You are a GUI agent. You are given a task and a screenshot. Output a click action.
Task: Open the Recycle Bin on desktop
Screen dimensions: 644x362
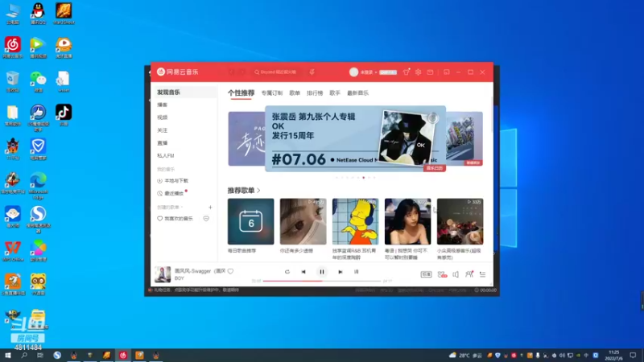tap(13, 81)
